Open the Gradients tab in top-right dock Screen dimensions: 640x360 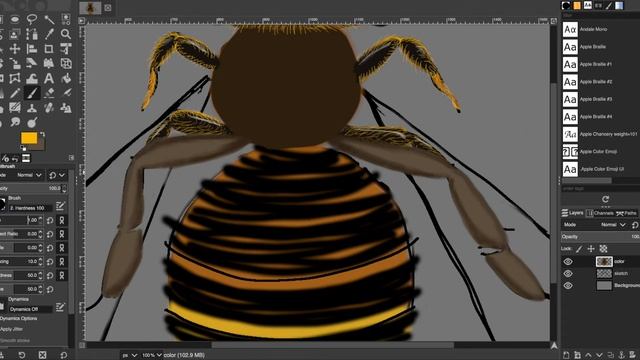pyautogui.click(x=620, y=5)
